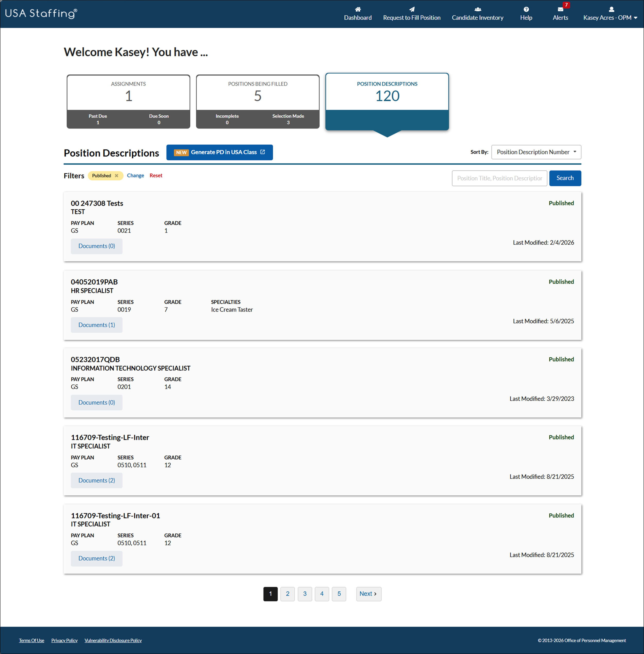Remove the Published filter with X
644x654 pixels.
[x=116, y=176]
